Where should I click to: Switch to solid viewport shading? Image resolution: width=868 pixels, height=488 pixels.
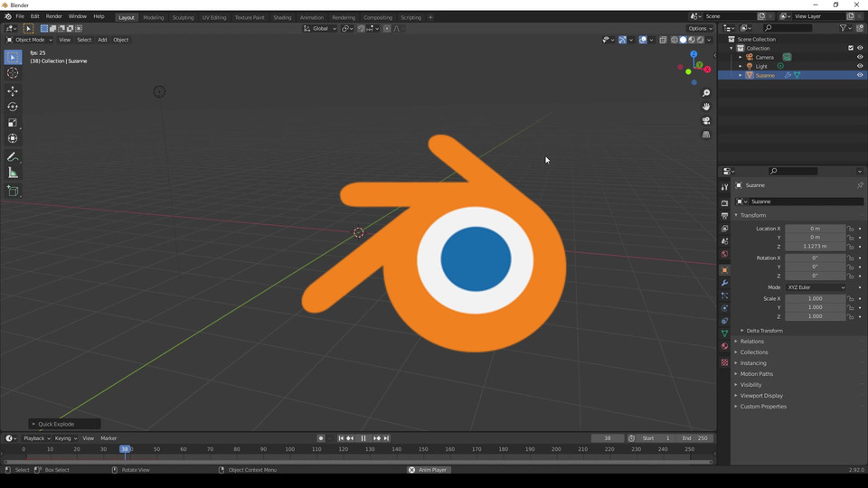pos(684,40)
